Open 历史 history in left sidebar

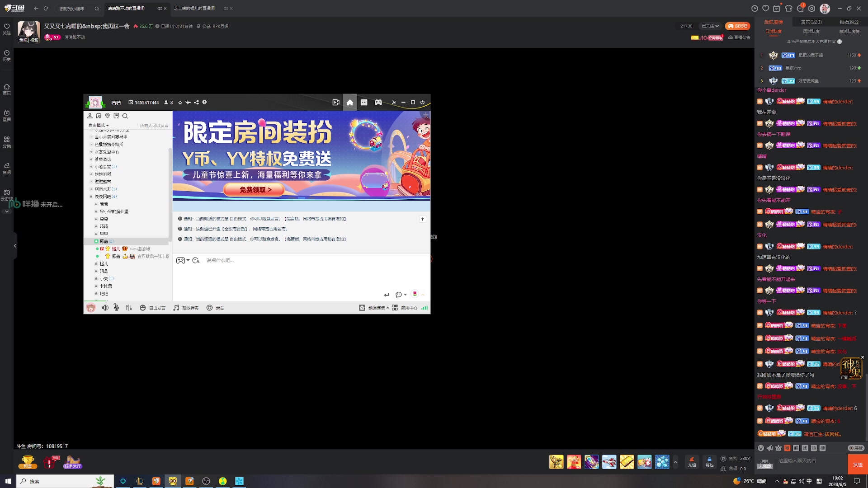click(x=7, y=56)
